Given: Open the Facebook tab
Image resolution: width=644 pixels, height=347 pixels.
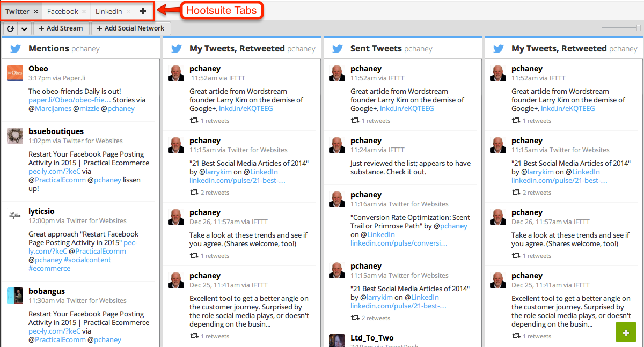Looking at the screenshot, I should 63,11.
